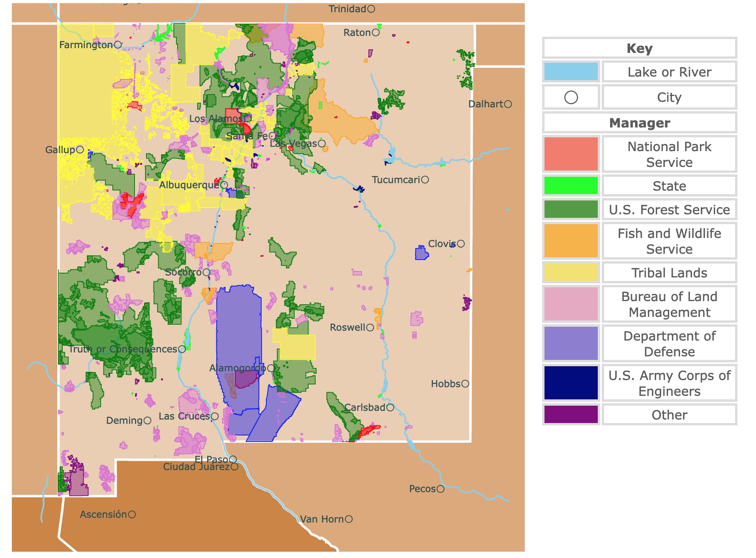Click the Department of Defense legend swatch
756x558 pixels.
point(571,344)
